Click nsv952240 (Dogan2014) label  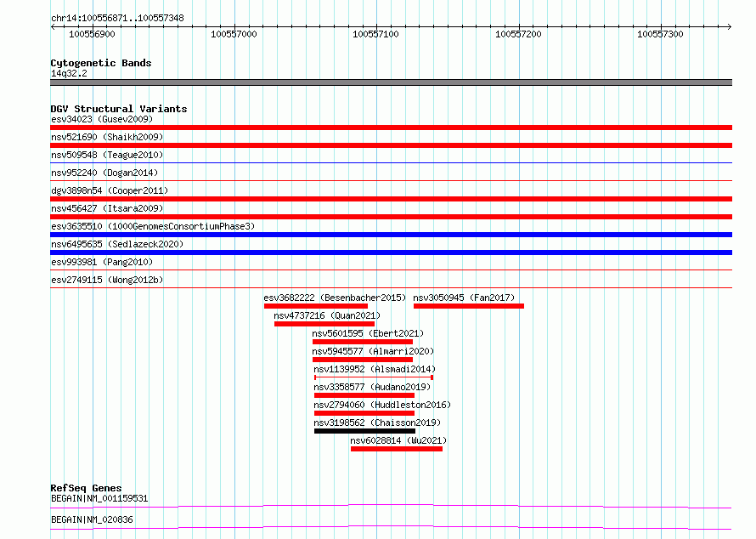point(104,173)
